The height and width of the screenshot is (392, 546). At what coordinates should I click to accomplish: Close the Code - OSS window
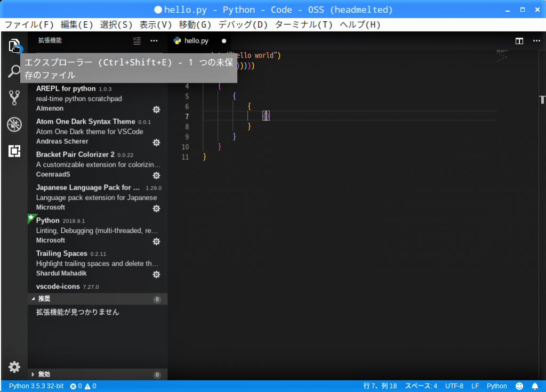pos(537,10)
